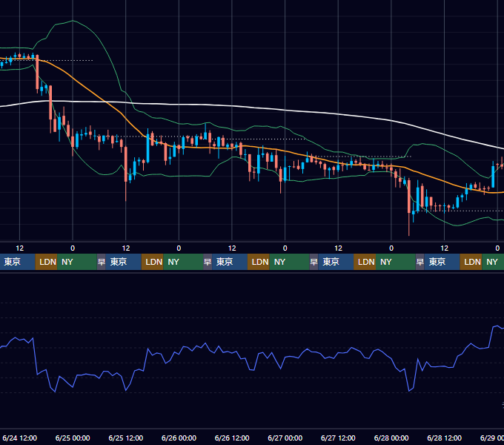
Task: Click the 6/26 12:00 date label
Action: [x=232, y=438]
